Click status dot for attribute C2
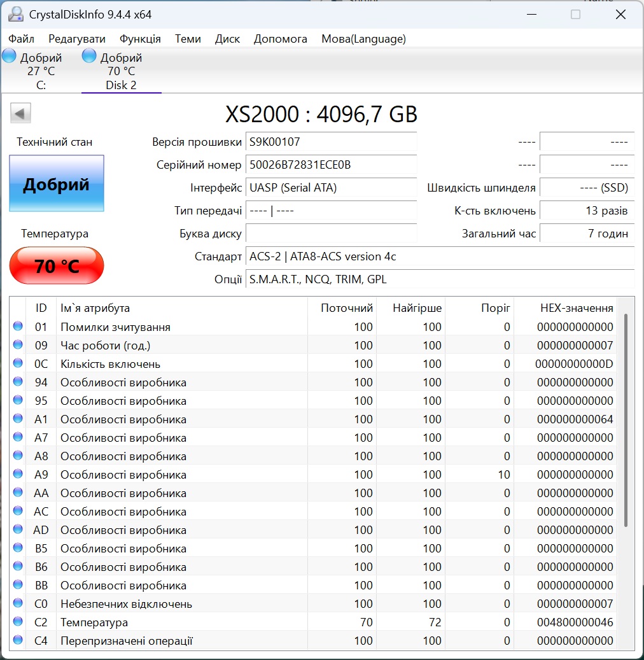 tap(18, 622)
